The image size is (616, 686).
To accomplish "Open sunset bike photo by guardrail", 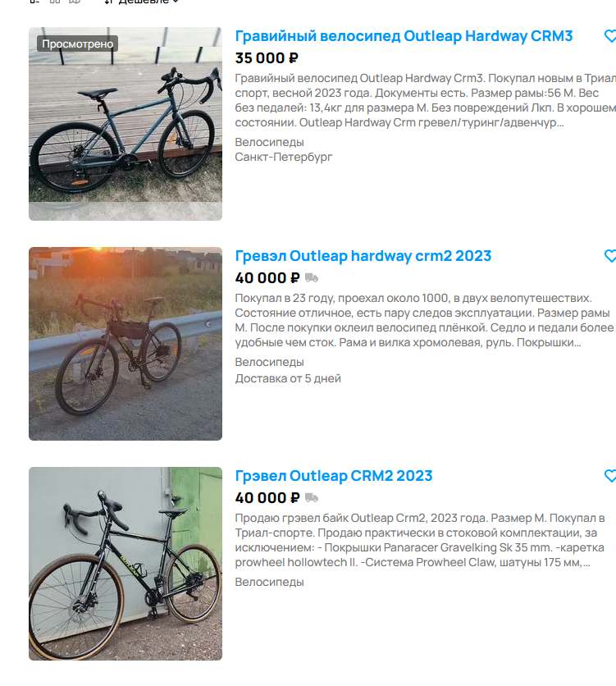I will click(125, 344).
